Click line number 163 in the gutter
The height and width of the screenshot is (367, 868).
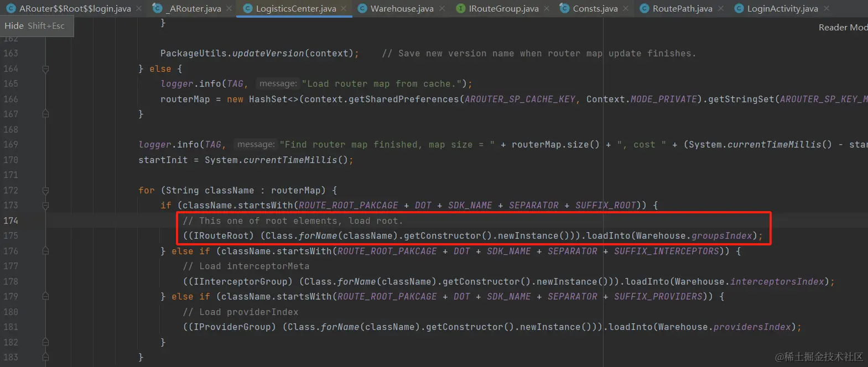click(11, 54)
